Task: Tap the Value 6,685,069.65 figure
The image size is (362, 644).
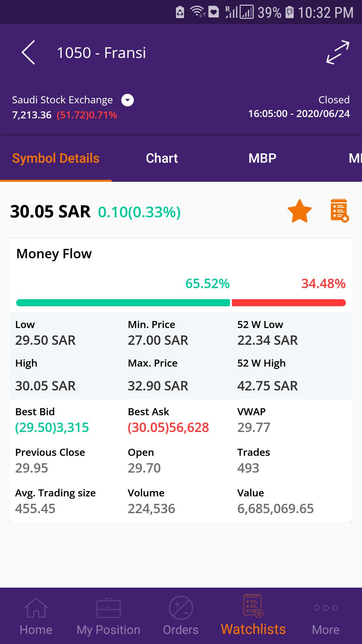Action: pos(276,509)
